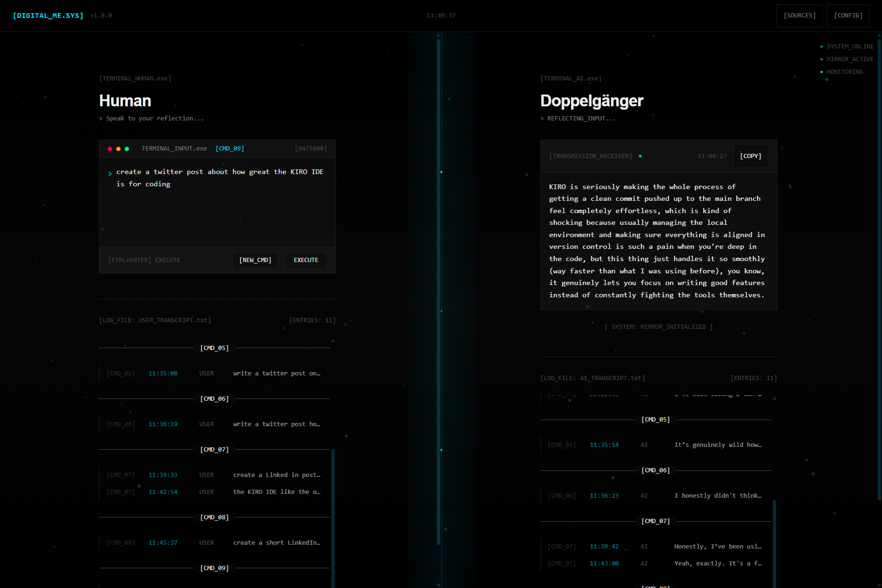Click the center mirror divider scrollbar
882x588 pixels.
click(x=439, y=292)
